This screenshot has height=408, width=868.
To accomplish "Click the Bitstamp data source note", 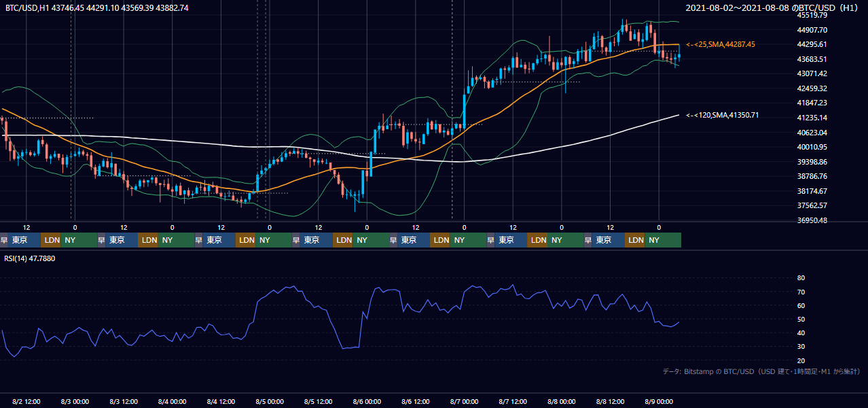I will (761, 371).
